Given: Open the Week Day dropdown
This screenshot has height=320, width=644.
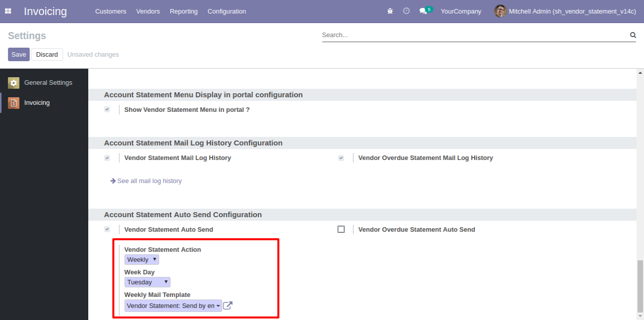Looking at the screenshot, I should [x=147, y=282].
